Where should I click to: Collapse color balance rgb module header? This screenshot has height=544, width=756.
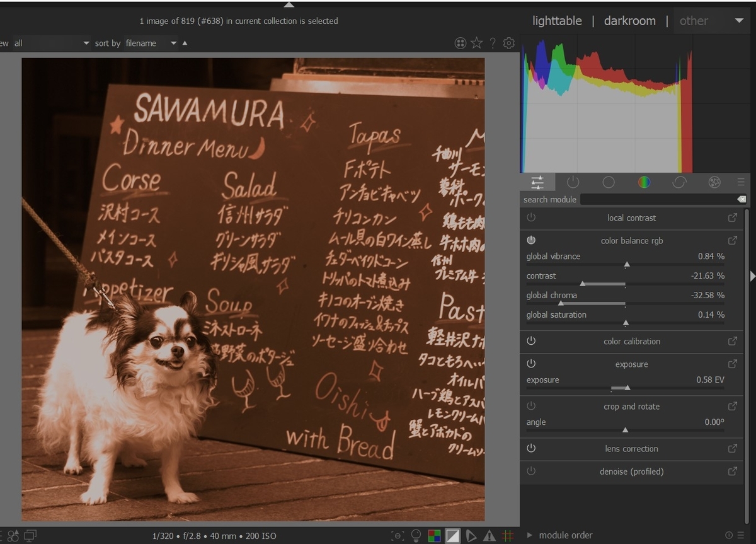pyautogui.click(x=631, y=240)
